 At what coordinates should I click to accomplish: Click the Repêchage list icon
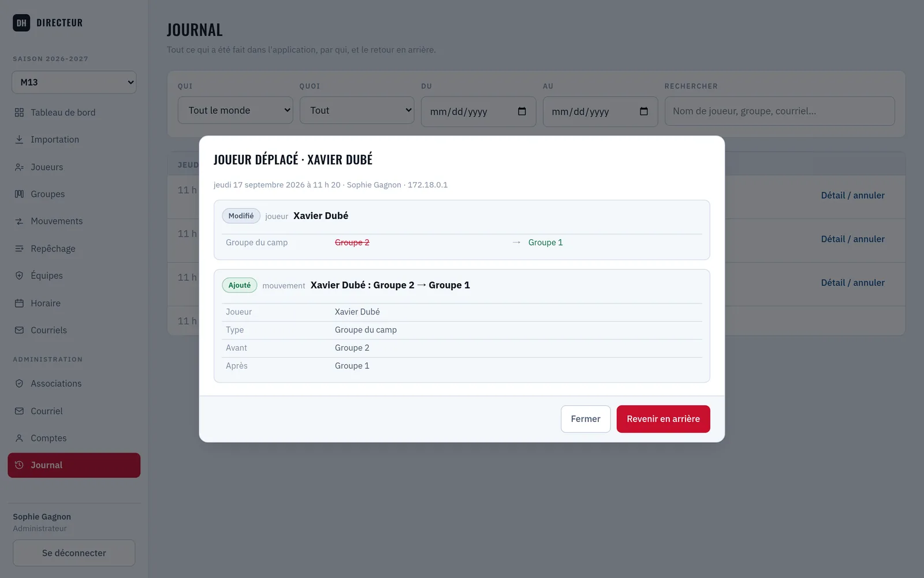click(19, 249)
